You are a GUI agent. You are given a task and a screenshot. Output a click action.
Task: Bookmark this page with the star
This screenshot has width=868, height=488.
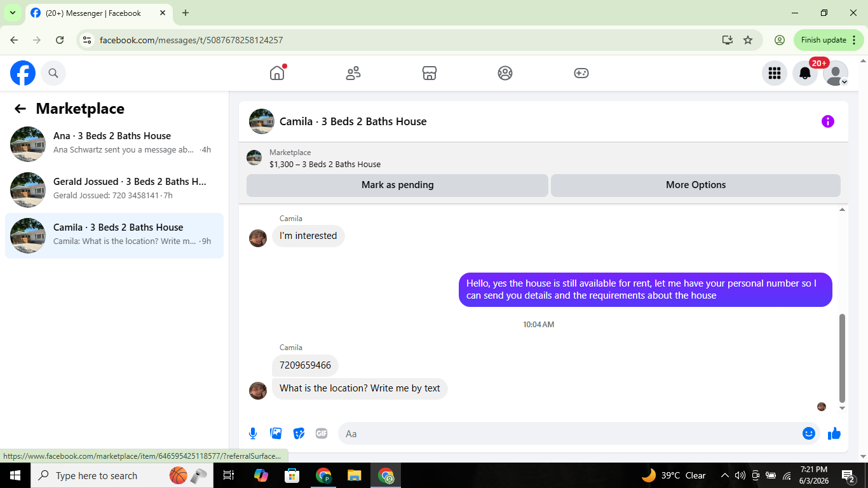coord(748,40)
